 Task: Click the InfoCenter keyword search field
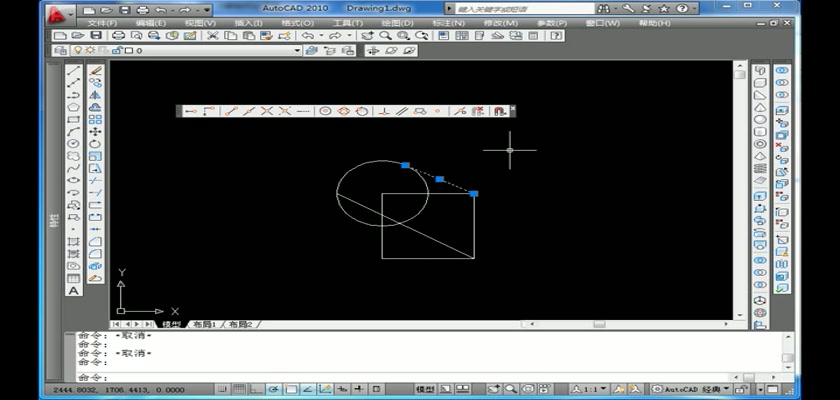click(x=524, y=9)
